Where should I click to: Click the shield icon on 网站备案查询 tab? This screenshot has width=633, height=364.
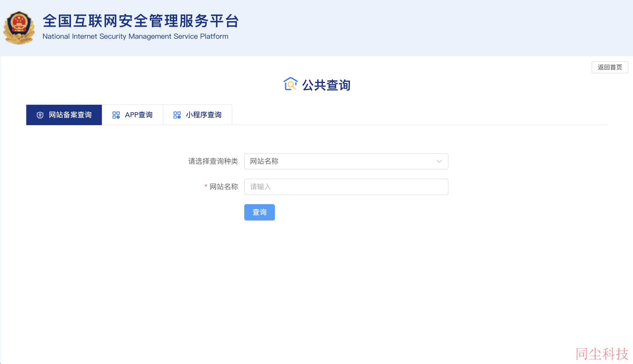click(x=40, y=115)
